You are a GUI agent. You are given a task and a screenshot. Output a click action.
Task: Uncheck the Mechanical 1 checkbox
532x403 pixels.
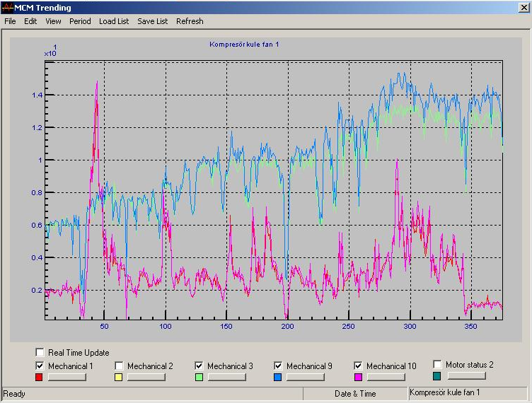[x=40, y=366]
